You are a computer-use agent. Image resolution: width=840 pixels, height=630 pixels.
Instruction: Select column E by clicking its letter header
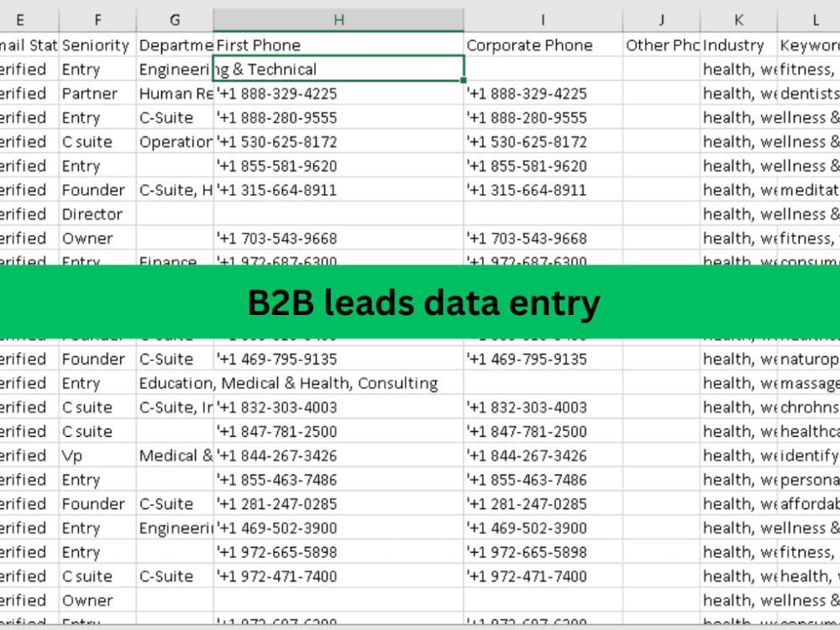point(20,18)
